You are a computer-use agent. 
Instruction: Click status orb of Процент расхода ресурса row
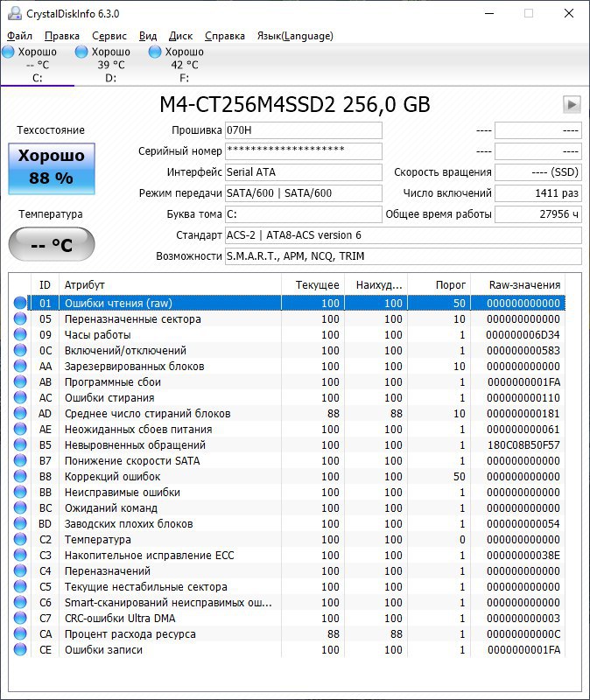[20, 633]
